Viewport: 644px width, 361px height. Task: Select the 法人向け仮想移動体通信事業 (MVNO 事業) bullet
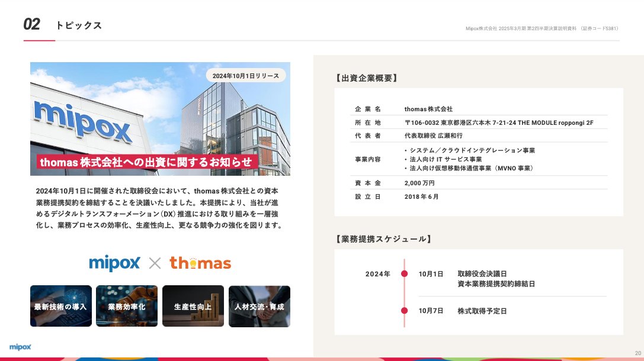[x=469, y=168]
